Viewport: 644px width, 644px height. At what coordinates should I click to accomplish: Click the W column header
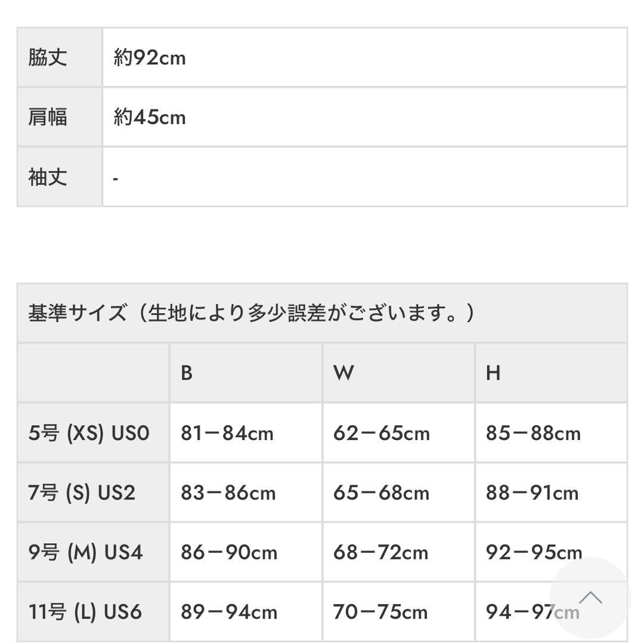[x=343, y=373]
